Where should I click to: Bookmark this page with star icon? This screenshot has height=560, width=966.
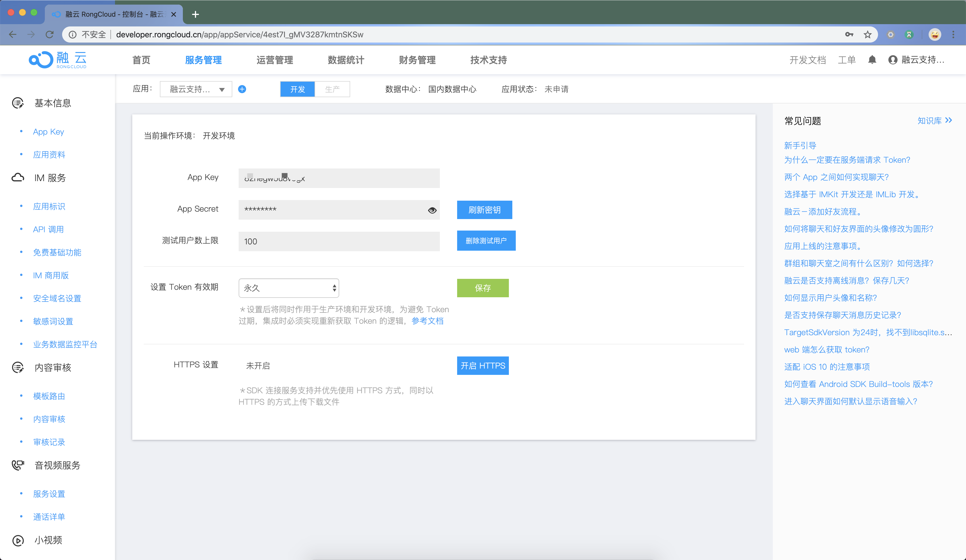(x=867, y=34)
